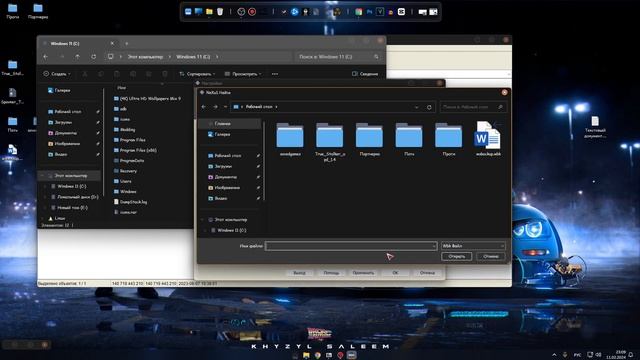
Task: Open Recycle Bin icon in the top dock
Action: pyautogui.click(x=220, y=12)
